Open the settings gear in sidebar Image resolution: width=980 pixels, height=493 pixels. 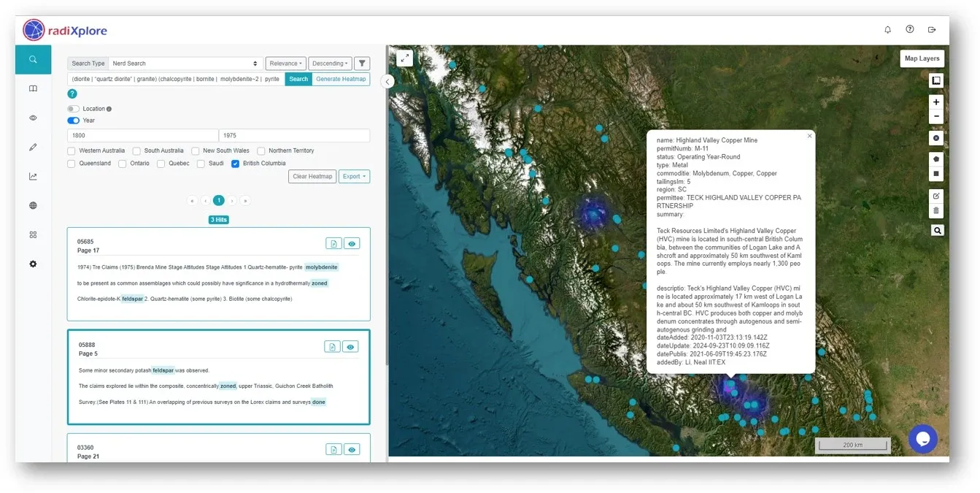(33, 264)
